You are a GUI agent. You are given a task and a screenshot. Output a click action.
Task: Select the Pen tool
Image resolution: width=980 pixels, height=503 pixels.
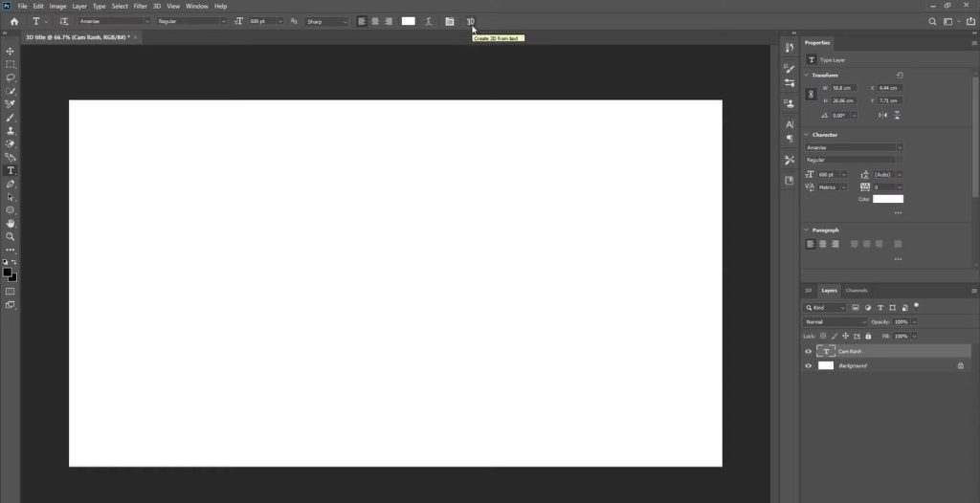pos(10,184)
